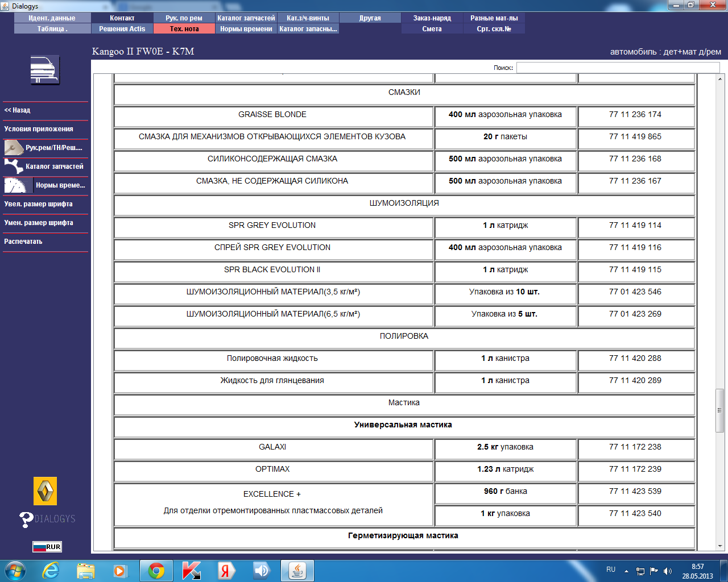The height and width of the screenshot is (582, 728).
Task: Open the Разные мат-лы tab
Action: click(494, 18)
